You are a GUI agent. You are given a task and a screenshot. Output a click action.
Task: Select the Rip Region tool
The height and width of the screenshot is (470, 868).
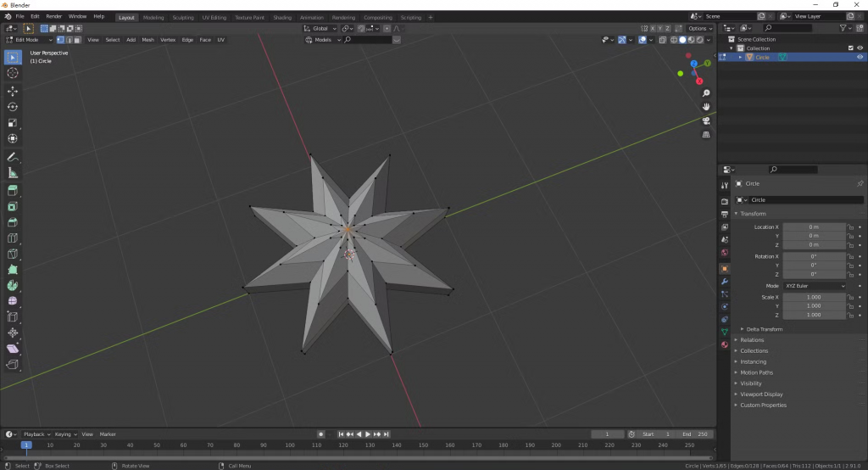click(x=13, y=364)
